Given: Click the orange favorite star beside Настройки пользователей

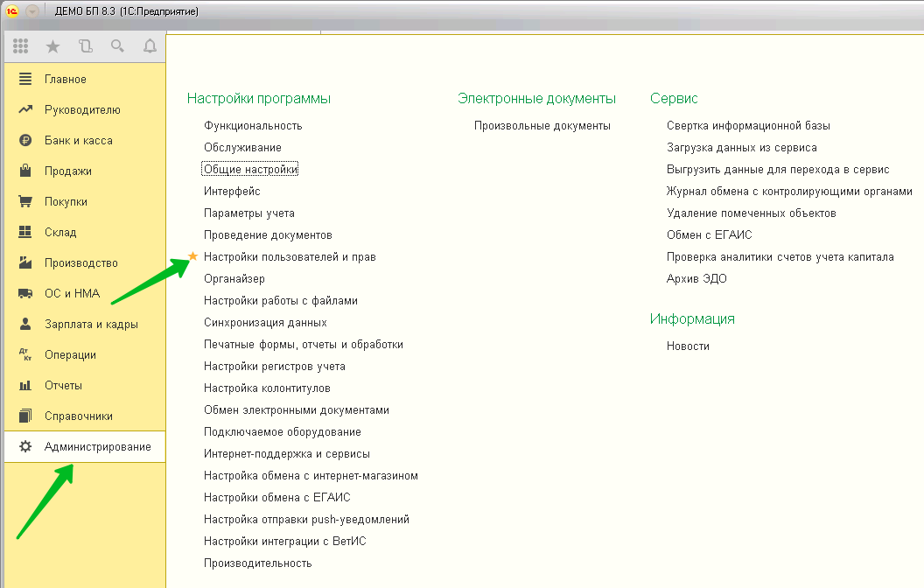Looking at the screenshot, I should tap(193, 257).
